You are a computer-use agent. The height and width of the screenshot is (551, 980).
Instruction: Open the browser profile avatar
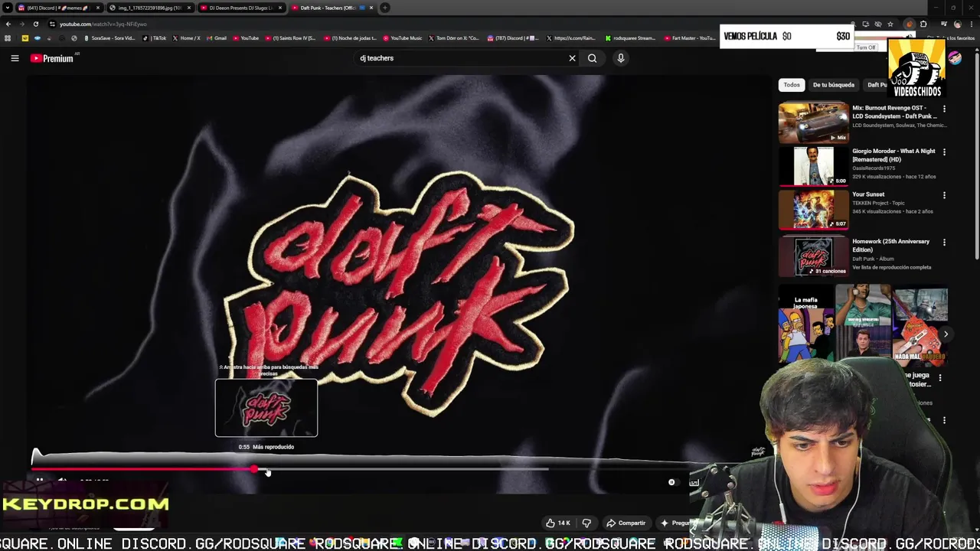click(957, 24)
